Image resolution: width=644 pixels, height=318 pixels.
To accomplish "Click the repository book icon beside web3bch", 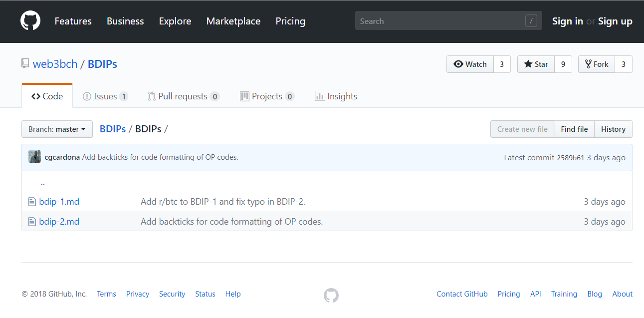I will coord(25,63).
